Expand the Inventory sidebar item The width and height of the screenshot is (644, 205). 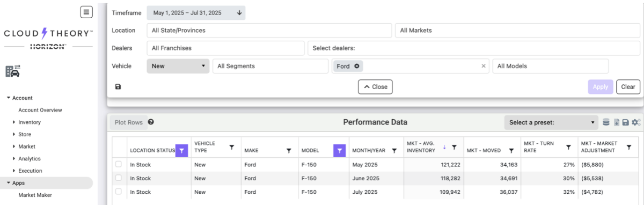pyautogui.click(x=14, y=122)
